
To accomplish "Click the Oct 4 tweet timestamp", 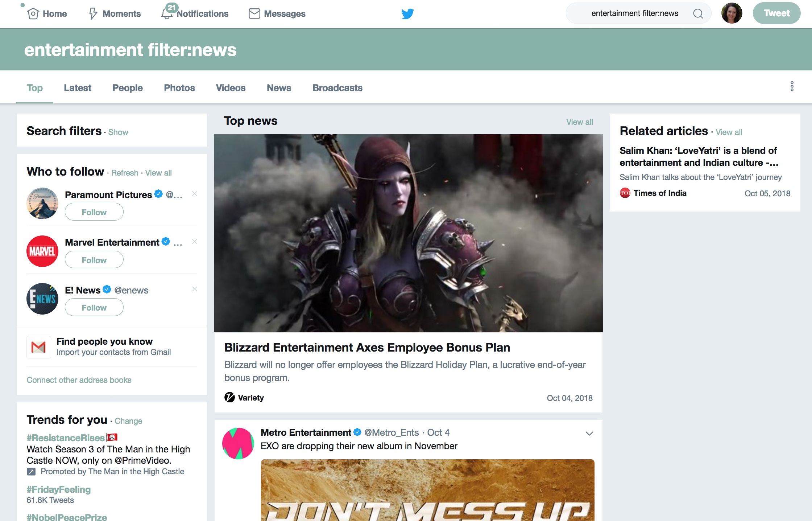I will click(x=438, y=432).
